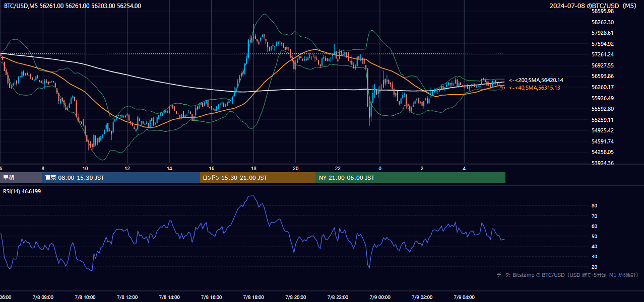644x302 pixels.
Task: Click the BTC/USD,M5 OHLC header text
Action: point(73,6)
